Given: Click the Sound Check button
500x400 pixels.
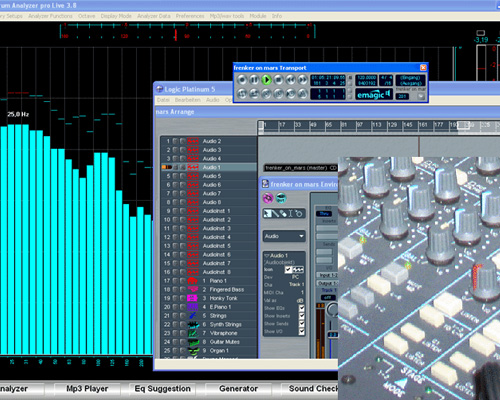Looking at the screenshot, I should (310, 389).
